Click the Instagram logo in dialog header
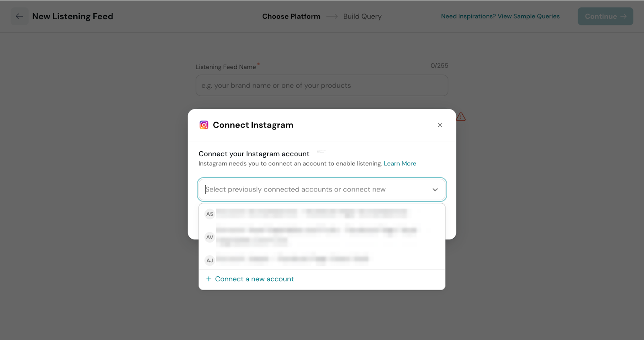This screenshot has width=644, height=340. pyautogui.click(x=204, y=125)
